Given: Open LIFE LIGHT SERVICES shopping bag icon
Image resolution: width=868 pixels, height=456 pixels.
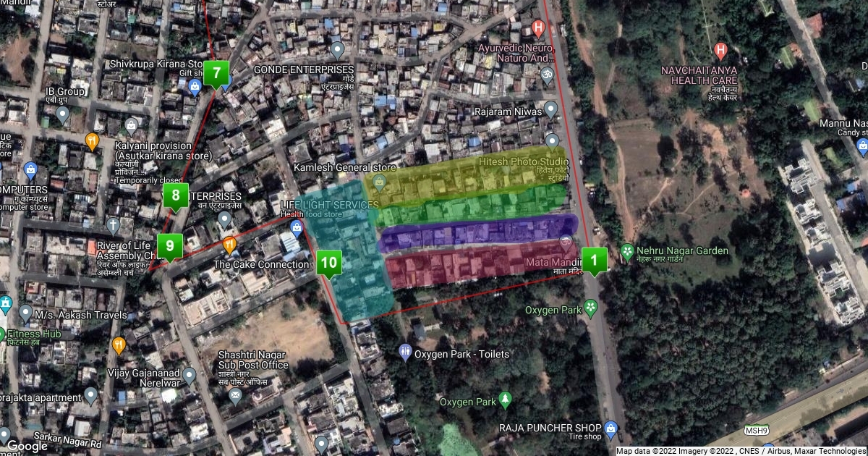Looking at the screenshot, I should pos(296,229).
